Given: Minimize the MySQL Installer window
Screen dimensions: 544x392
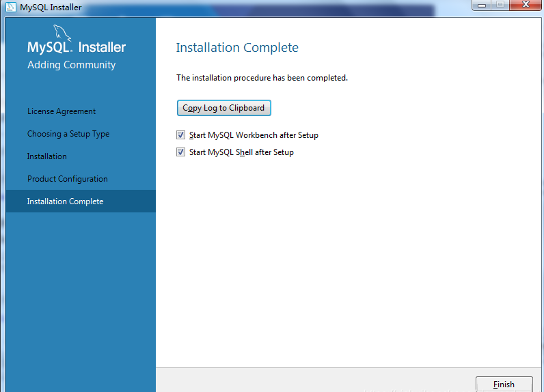Looking at the screenshot, I should tap(481, 5).
